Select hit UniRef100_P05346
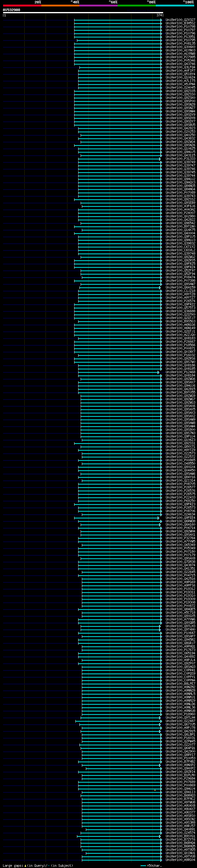The image size is (197, 868). pos(180,60)
